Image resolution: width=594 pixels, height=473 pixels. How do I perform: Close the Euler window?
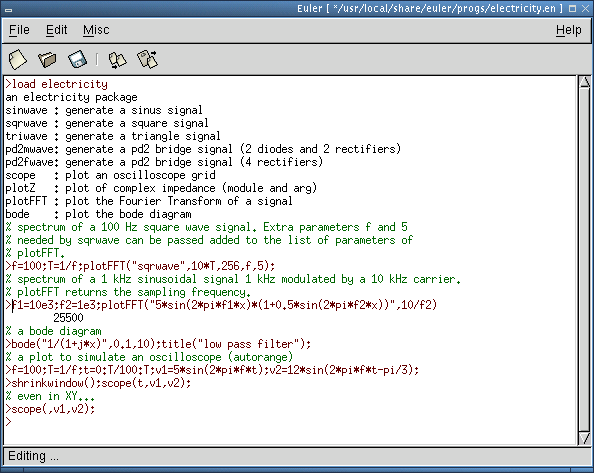[x=586, y=8]
